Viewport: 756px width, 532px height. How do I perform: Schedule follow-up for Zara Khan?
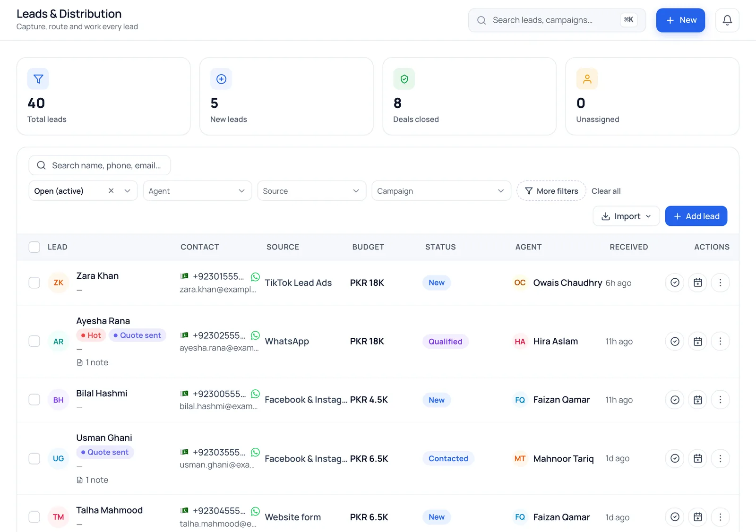coord(697,283)
